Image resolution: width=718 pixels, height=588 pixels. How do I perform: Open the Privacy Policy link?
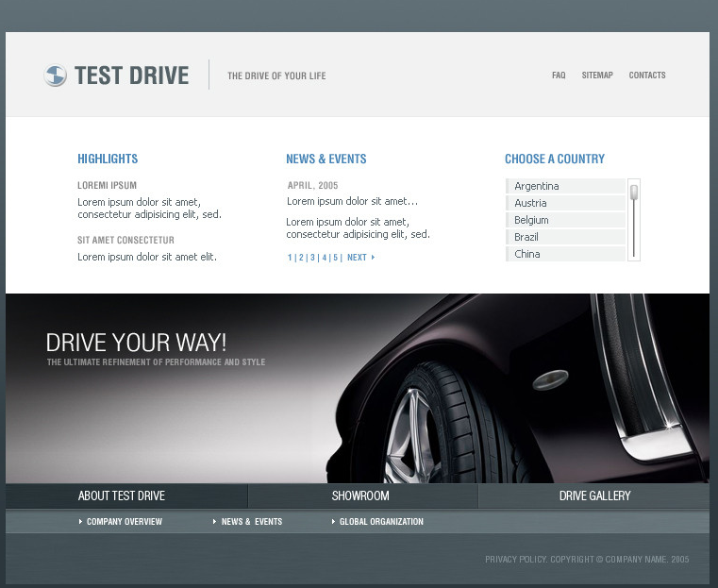point(515,560)
